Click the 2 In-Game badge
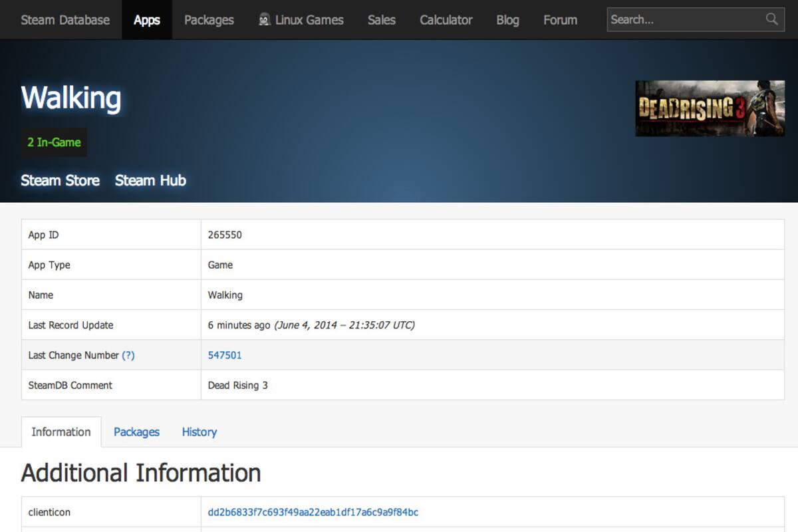Viewport: 798px width, 532px height. coord(54,142)
